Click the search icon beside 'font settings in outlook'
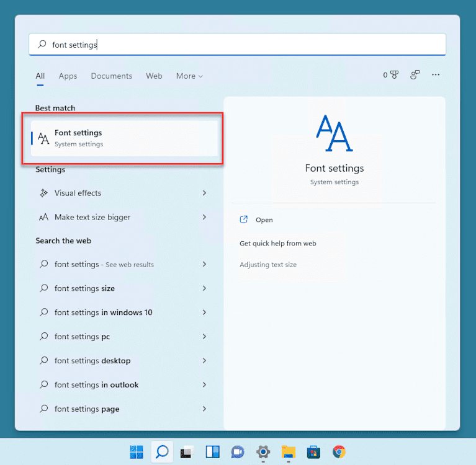The image size is (476, 465). (x=43, y=384)
